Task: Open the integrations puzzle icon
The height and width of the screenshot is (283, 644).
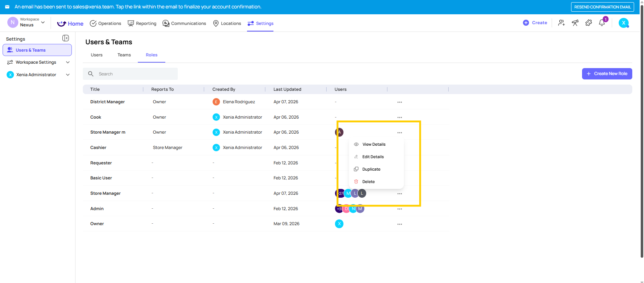Action: [589, 23]
